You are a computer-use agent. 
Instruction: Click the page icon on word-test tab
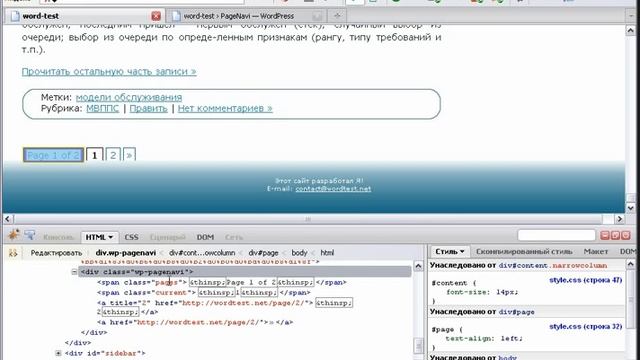[15, 16]
